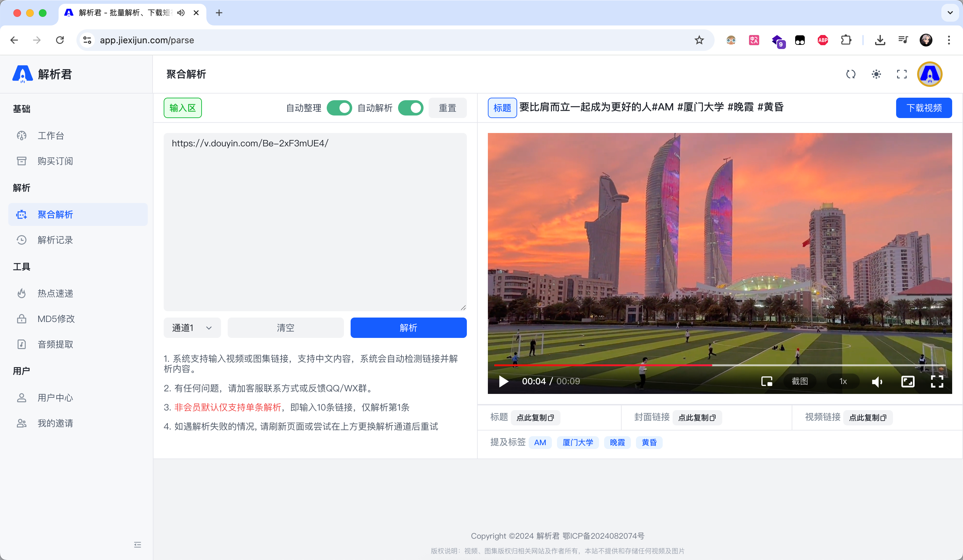Screen dimensions: 963x560
Task: Toggle web fullscreen in video player
Action: point(908,381)
